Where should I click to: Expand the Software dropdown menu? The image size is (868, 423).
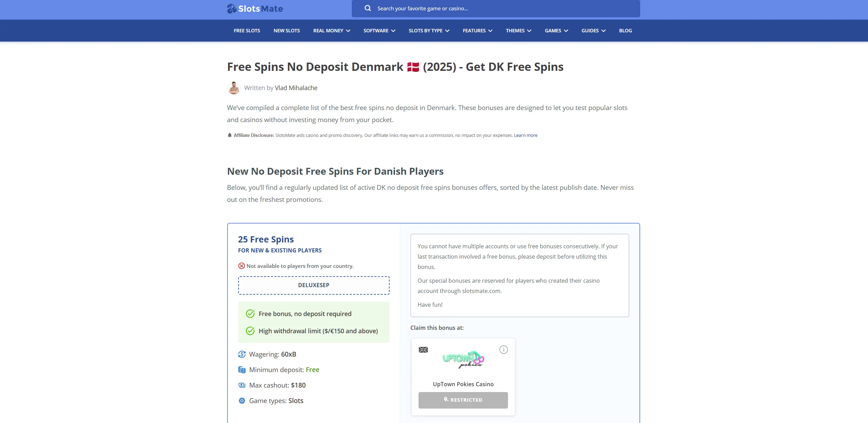379,31
